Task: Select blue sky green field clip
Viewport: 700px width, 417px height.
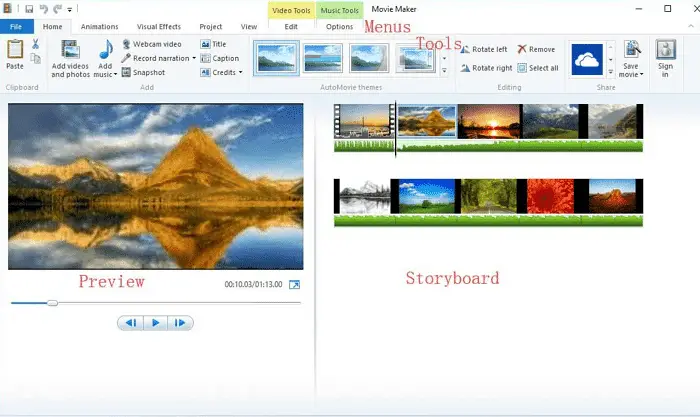Action: pyautogui.click(x=426, y=196)
